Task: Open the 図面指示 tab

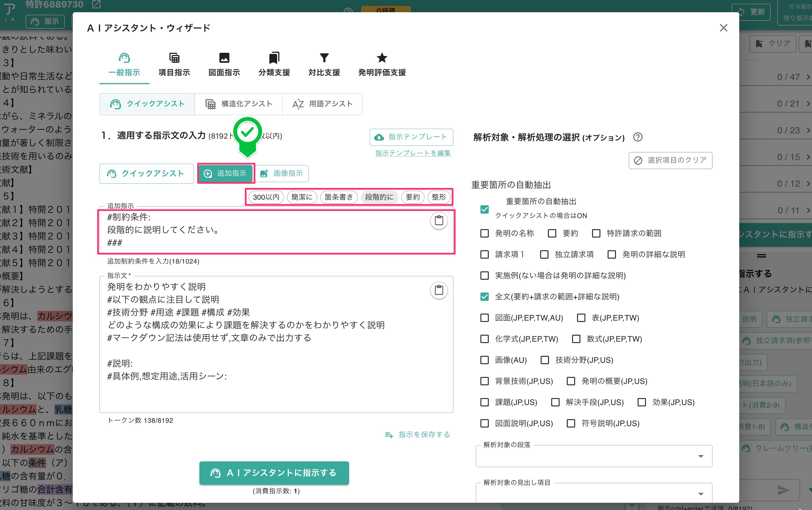Action: tap(224, 65)
